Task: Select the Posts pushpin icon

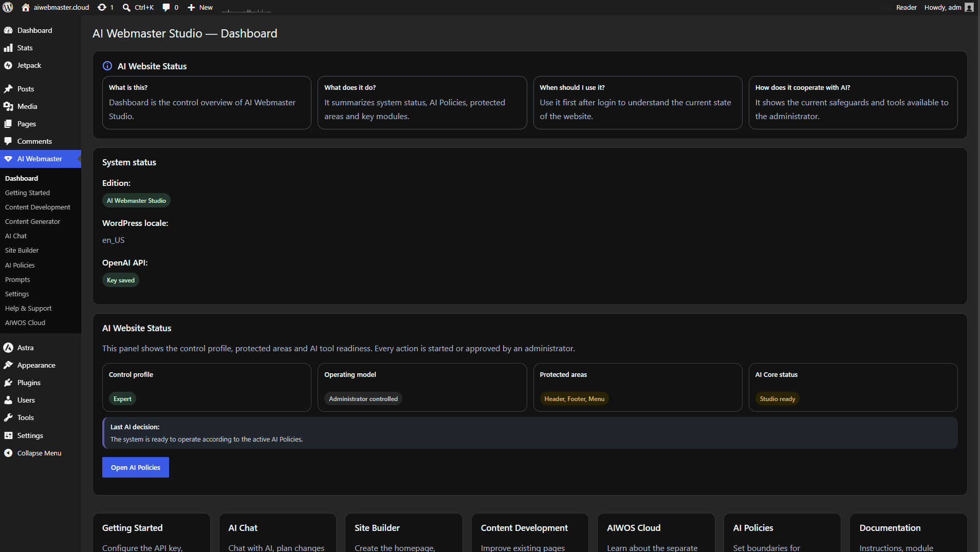Action: point(8,89)
